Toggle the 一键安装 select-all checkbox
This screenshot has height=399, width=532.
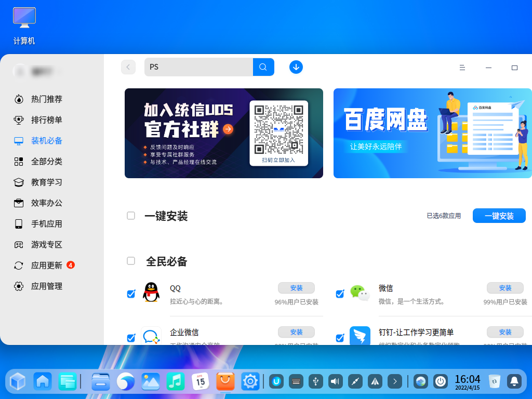(x=131, y=216)
